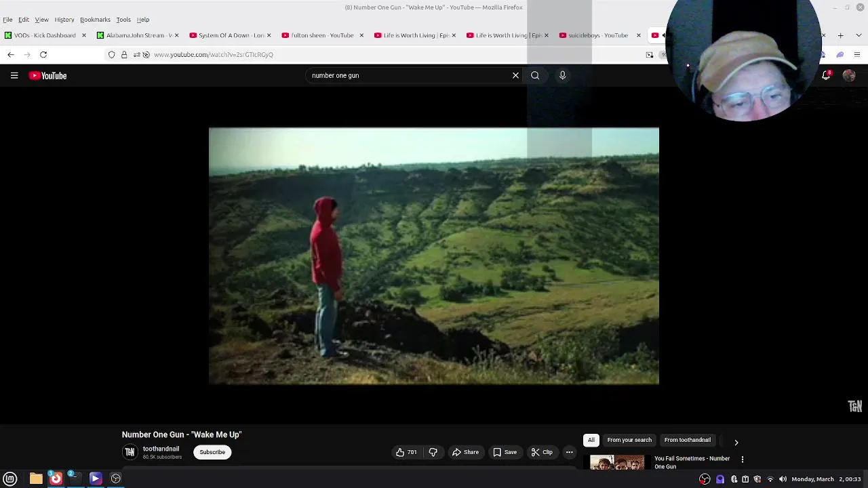868x488 pixels.
Task: Open the Linux Mint start menu
Action: coord(10,479)
